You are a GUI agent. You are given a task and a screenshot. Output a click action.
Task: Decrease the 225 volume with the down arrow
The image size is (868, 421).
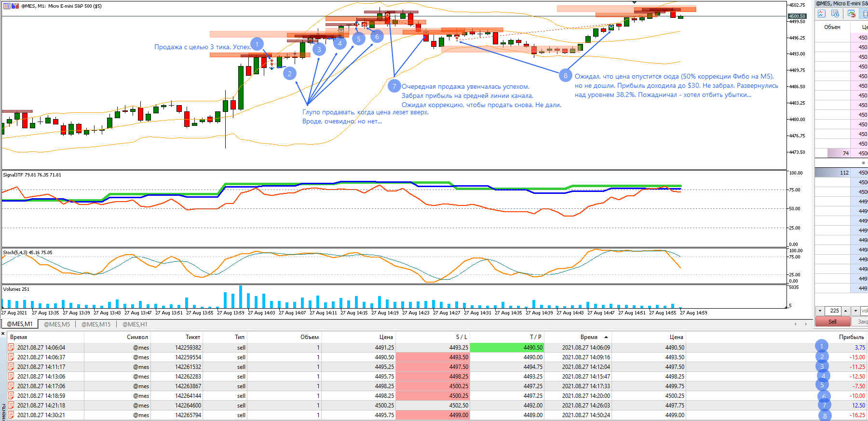click(820, 311)
